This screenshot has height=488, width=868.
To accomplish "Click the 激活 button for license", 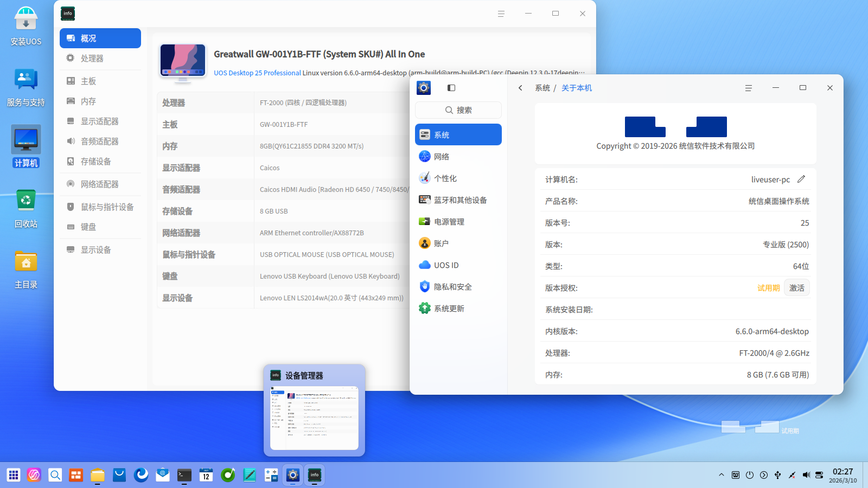I will tap(797, 288).
